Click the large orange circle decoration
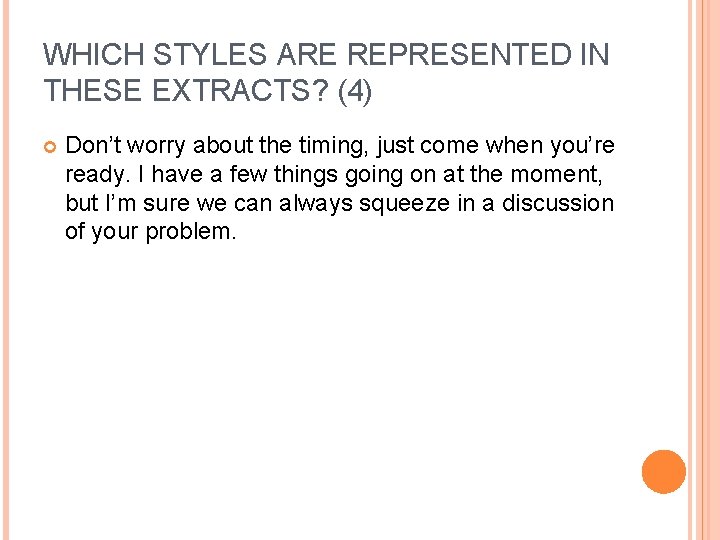720x540 pixels. click(664, 471)
